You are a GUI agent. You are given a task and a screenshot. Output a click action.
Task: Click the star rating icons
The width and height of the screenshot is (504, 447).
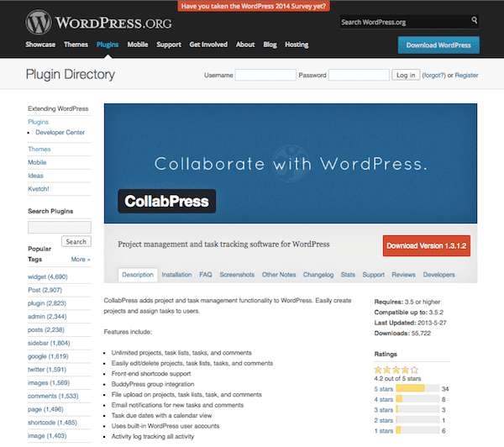click(396, 370)
